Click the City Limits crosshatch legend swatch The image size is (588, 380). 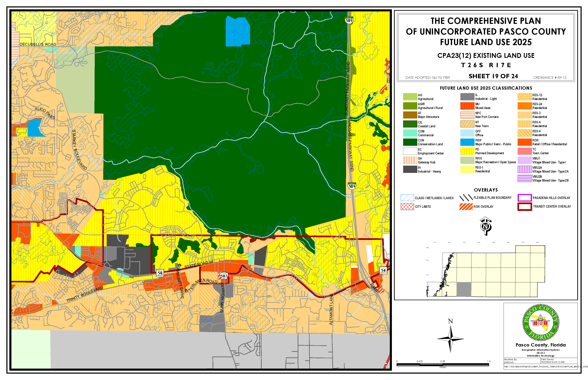tap(407, 207)
